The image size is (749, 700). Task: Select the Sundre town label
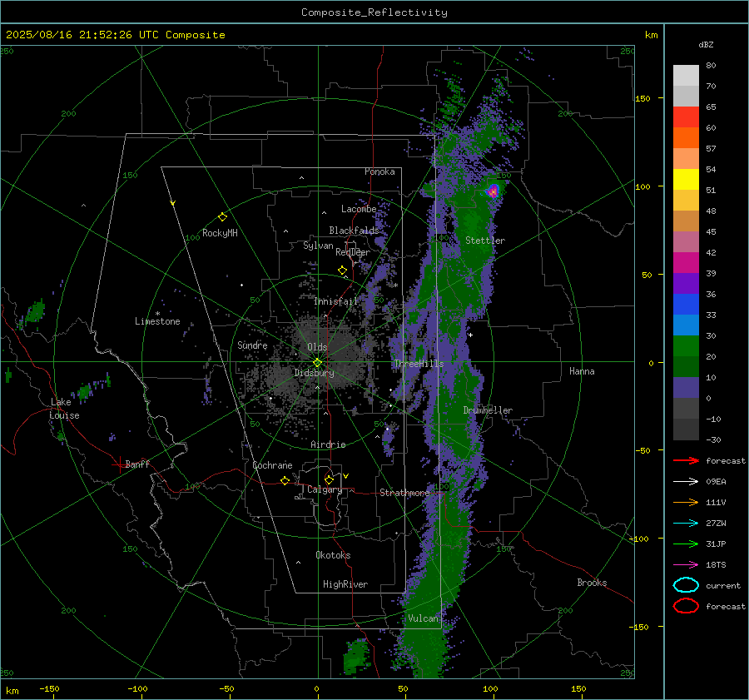[252, 345]
